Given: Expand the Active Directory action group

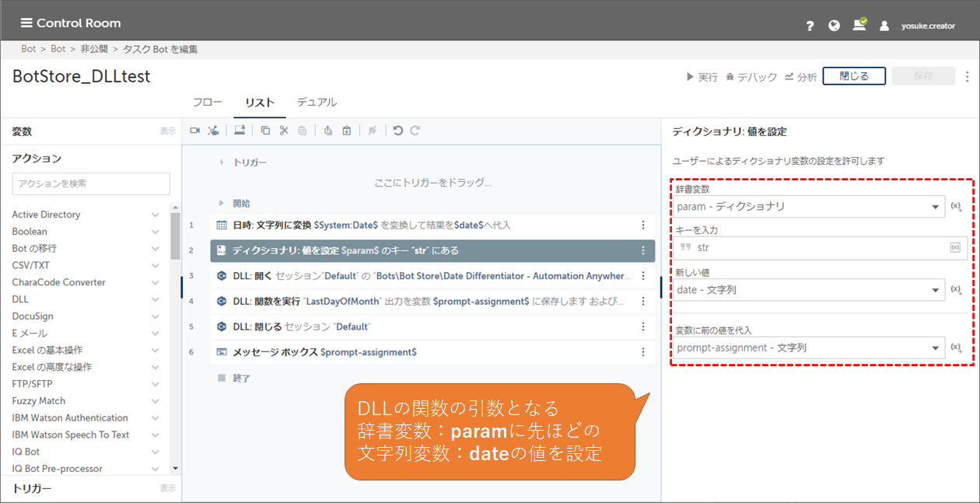Looking at the screenshot, I should pos(156,215).
